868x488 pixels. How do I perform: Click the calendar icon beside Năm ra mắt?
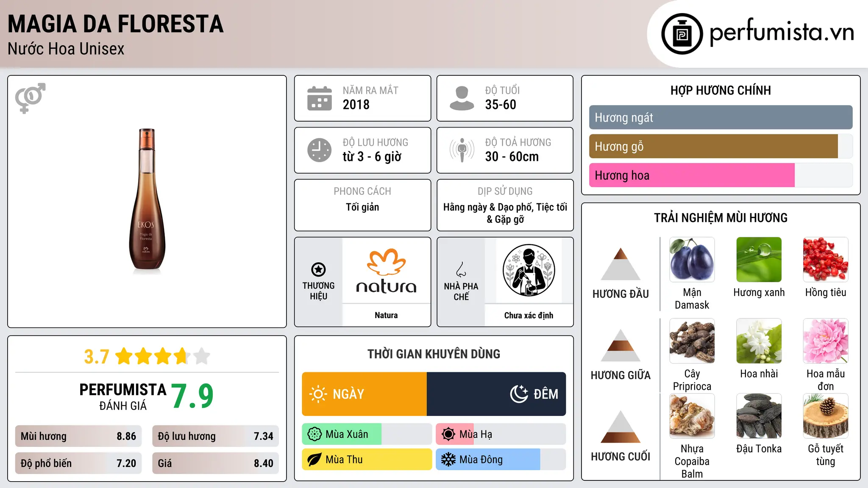320,98
